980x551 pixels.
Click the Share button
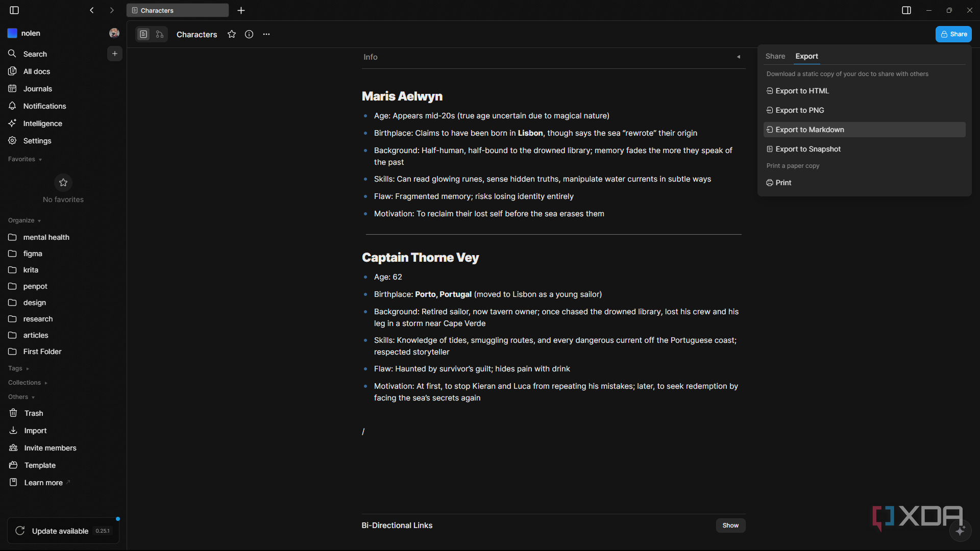[953, 34]
